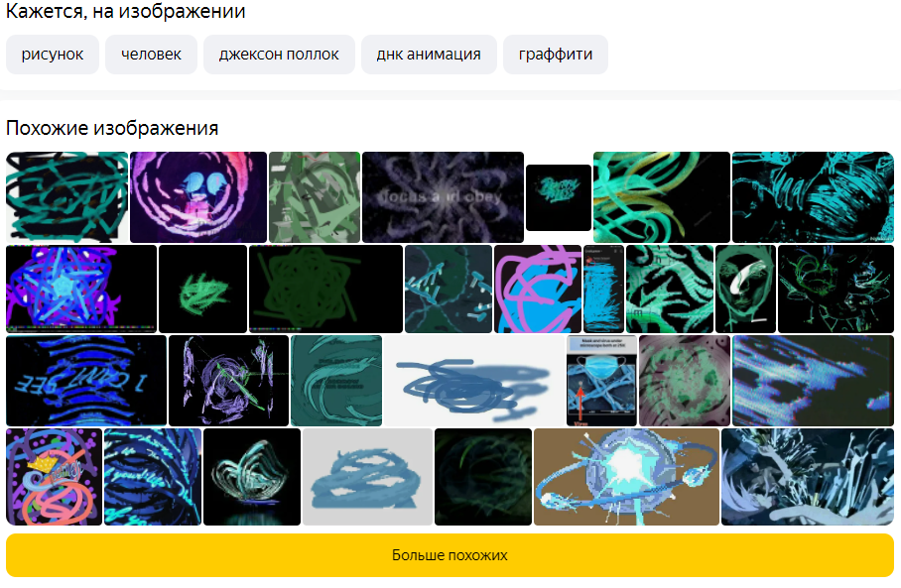Click the 'рисунок' tag chip
The width and height of the screenshot is (901, 588).
tap(53, 55)
